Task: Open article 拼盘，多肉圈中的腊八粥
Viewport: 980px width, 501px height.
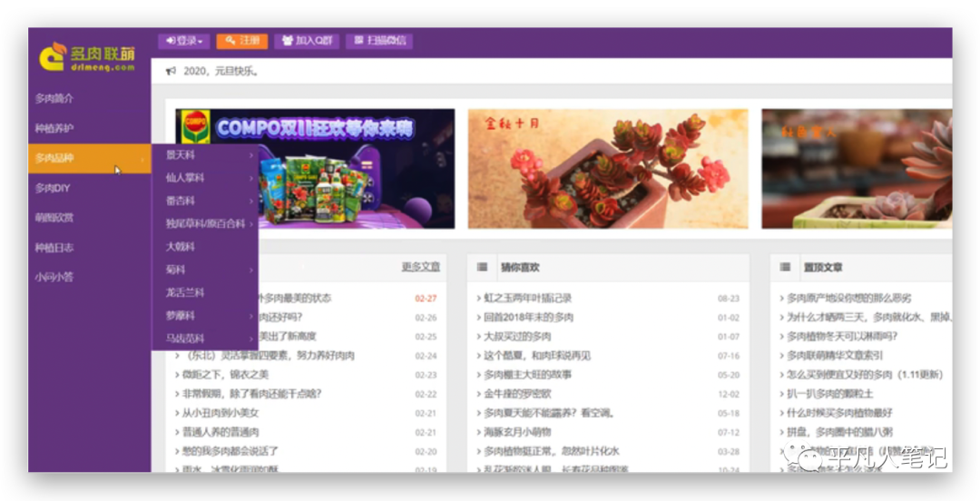Action: click(839, 432)
